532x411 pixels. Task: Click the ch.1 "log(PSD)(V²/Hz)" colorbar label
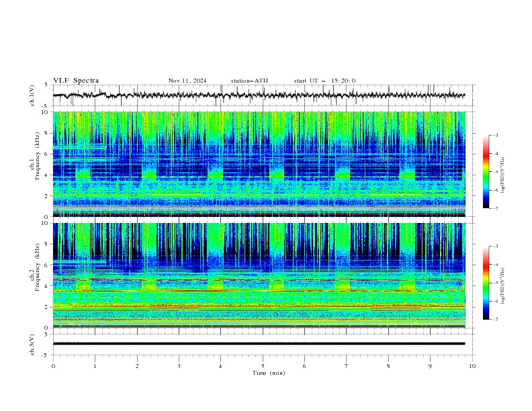click(502, 175)
